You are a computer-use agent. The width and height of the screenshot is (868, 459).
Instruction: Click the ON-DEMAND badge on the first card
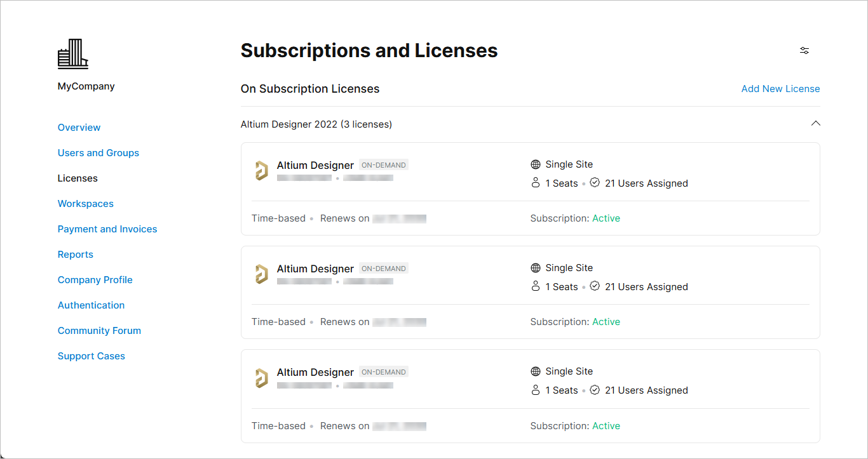(384, 165)
